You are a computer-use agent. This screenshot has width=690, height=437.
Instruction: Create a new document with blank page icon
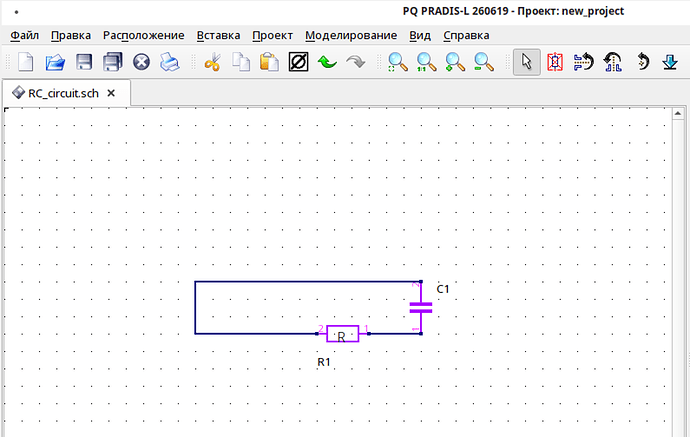click(26, 62)
